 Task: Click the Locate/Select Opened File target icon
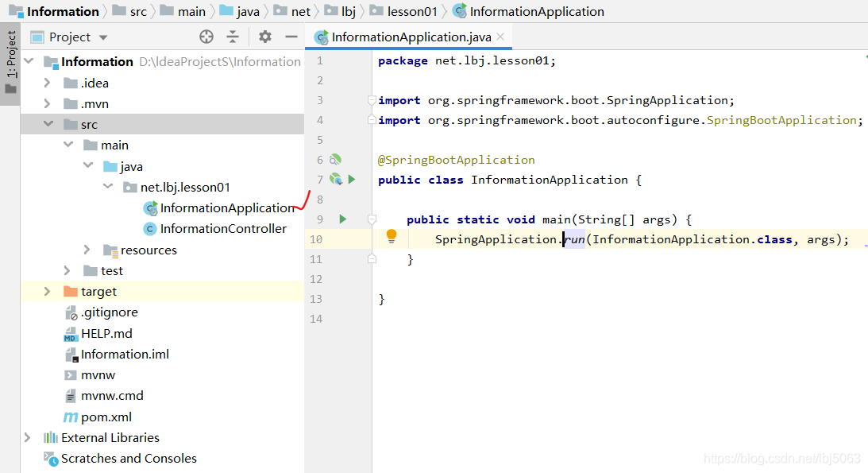[206, 37]
